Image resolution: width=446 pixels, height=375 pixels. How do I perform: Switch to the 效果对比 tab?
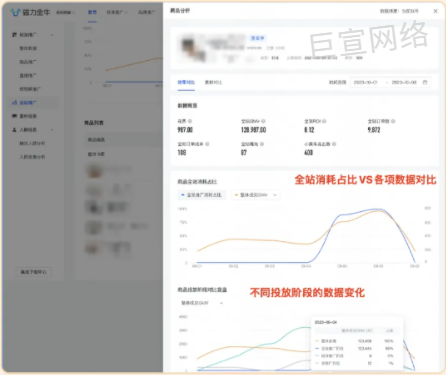186,82
